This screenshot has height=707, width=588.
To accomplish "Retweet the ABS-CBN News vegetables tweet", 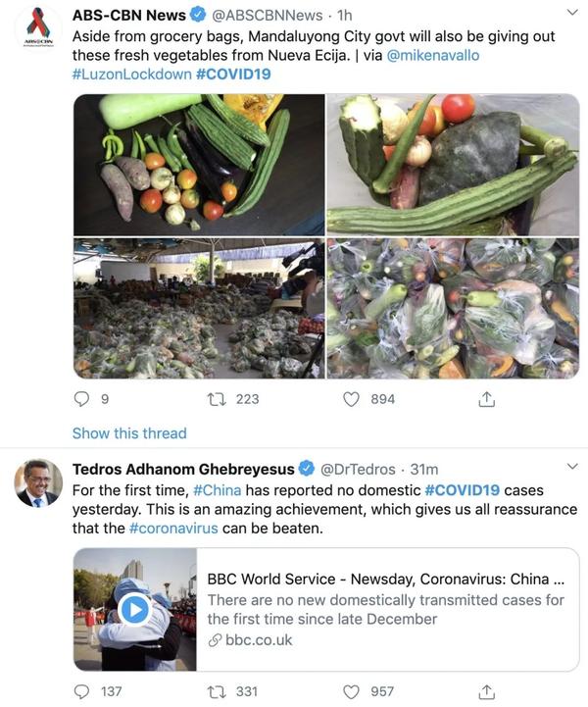I will 217,399.
